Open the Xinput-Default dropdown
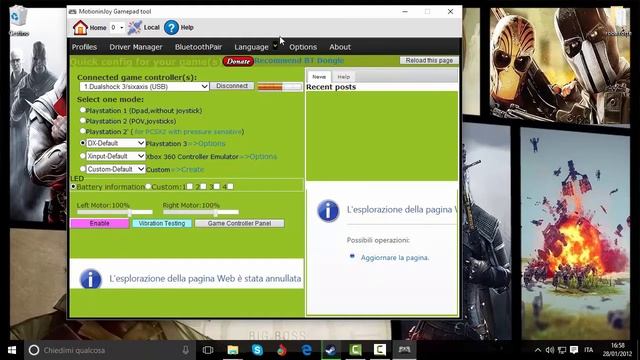640x360 pixels. [x=116, y=156]
